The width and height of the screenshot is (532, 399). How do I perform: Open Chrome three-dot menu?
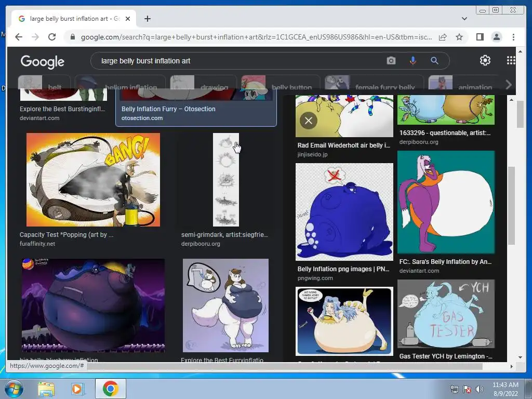point(513,37)
